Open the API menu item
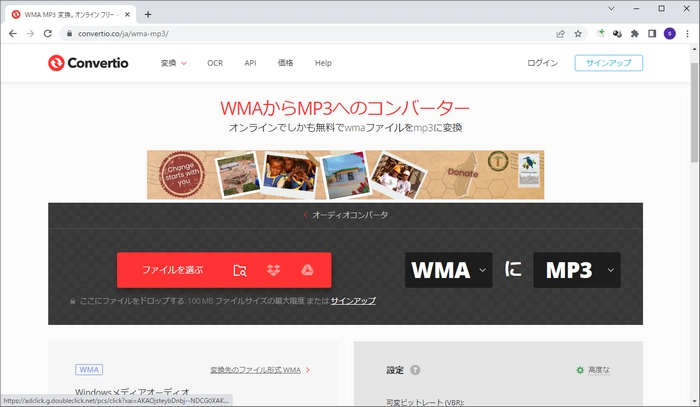The image size is (700, 407). coord(250,63)
